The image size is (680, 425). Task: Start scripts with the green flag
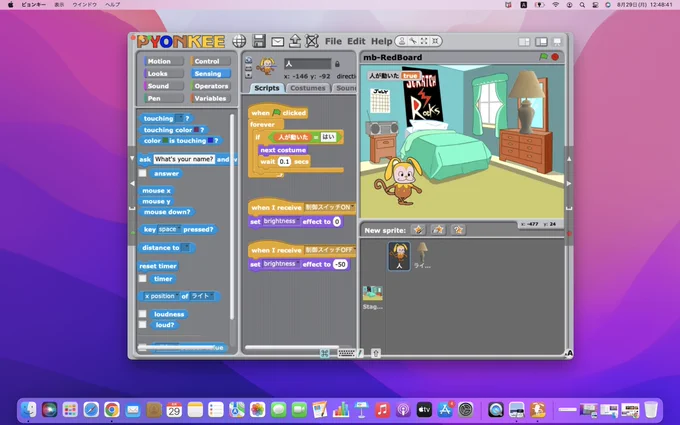pyautogui.click(x=543, y=57)
